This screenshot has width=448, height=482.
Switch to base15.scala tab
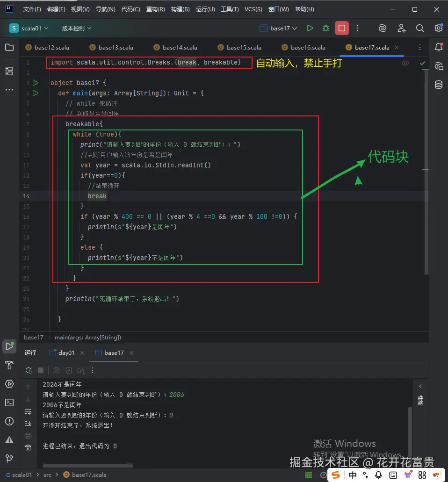240,47
